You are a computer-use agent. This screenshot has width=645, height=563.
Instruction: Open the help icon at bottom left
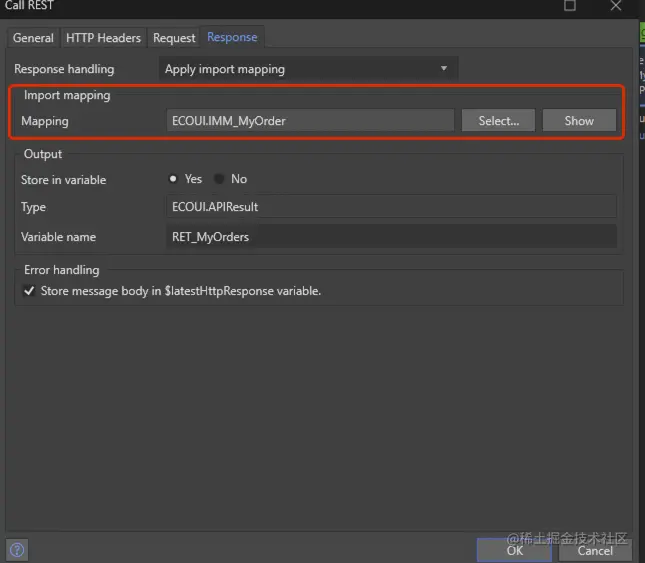[17, 550]
